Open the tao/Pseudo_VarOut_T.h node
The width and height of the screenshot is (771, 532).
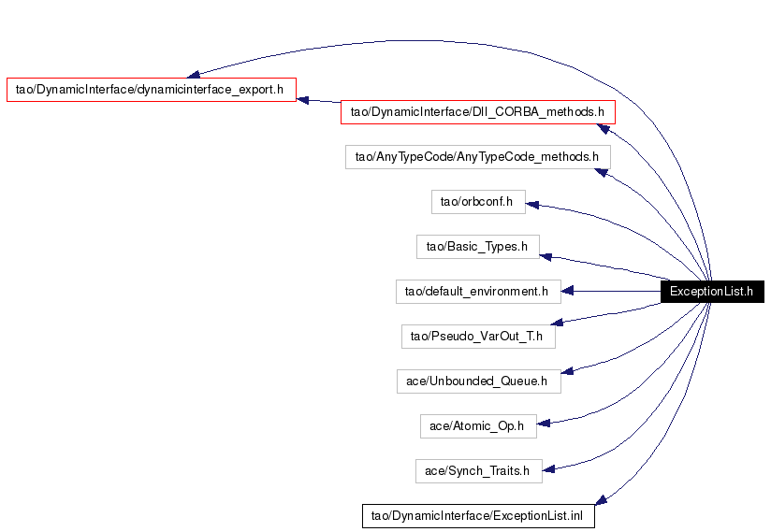click(x=478, y=337)
